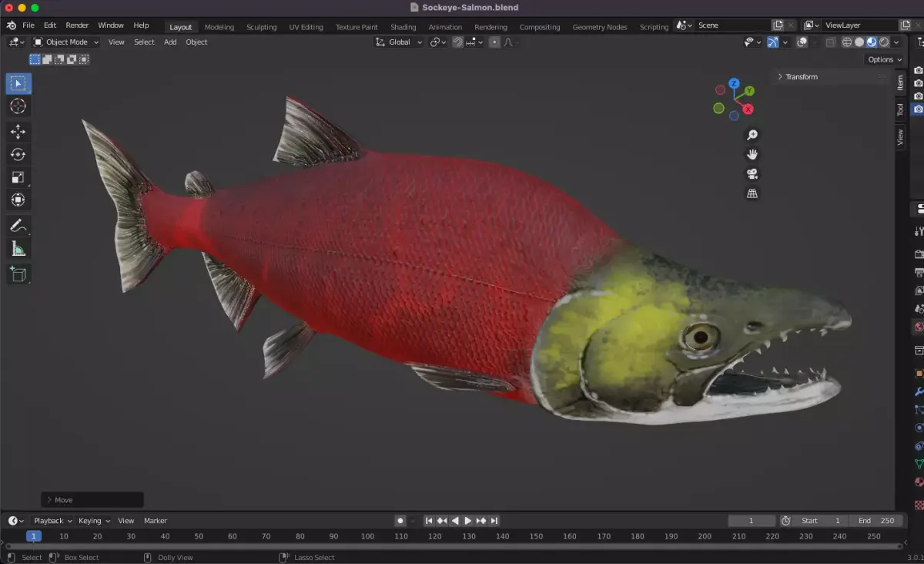Choose the Move tool in toolbar
Screen dimensions: 924x564
18,132
